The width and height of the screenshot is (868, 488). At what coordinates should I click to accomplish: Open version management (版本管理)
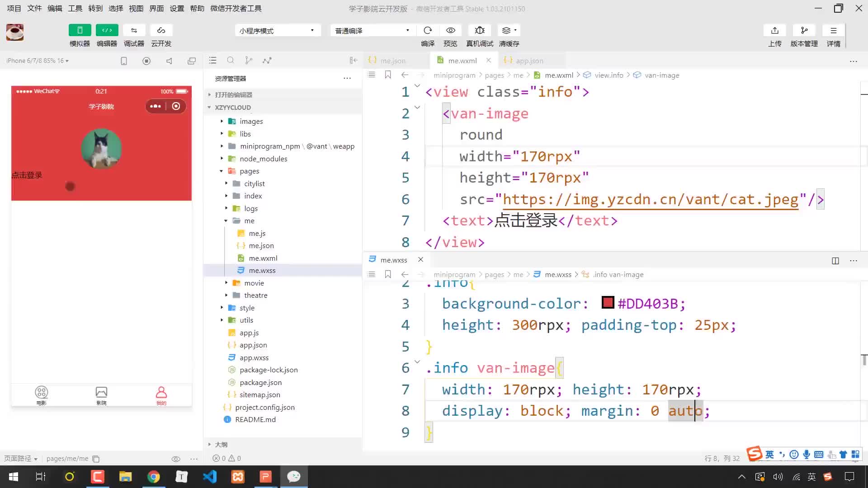[x=804, y=30]
